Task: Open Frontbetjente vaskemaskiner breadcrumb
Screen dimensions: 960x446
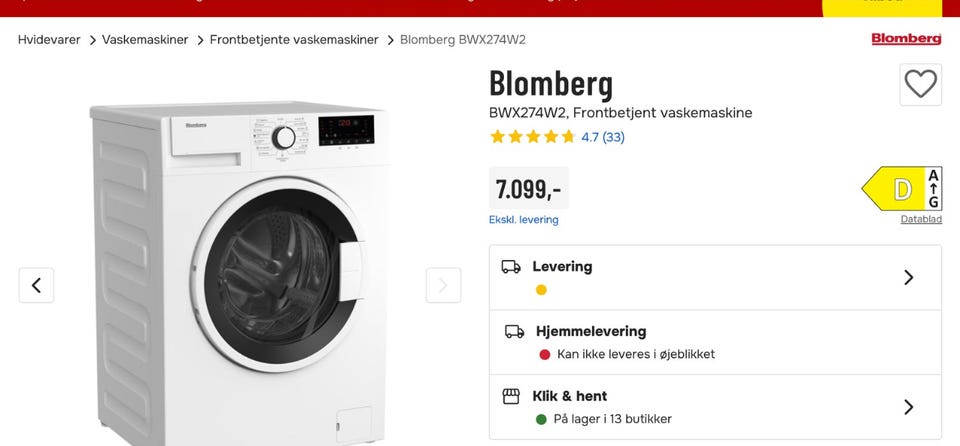Action: pos(294,40)
